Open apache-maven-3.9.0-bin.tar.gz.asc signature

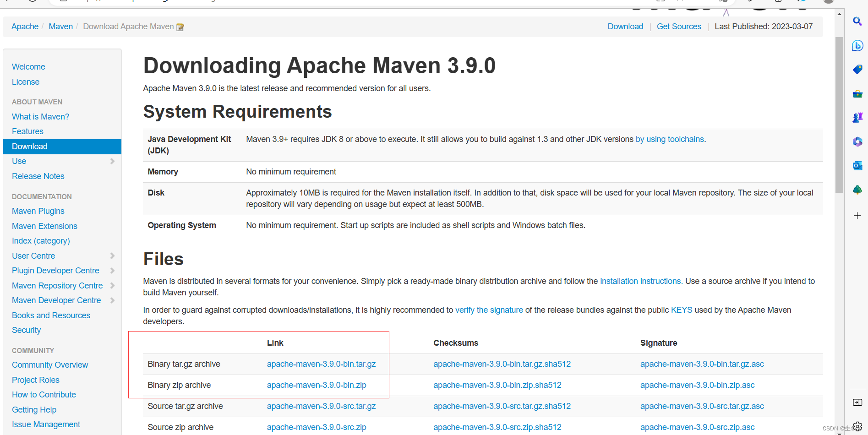702,364
